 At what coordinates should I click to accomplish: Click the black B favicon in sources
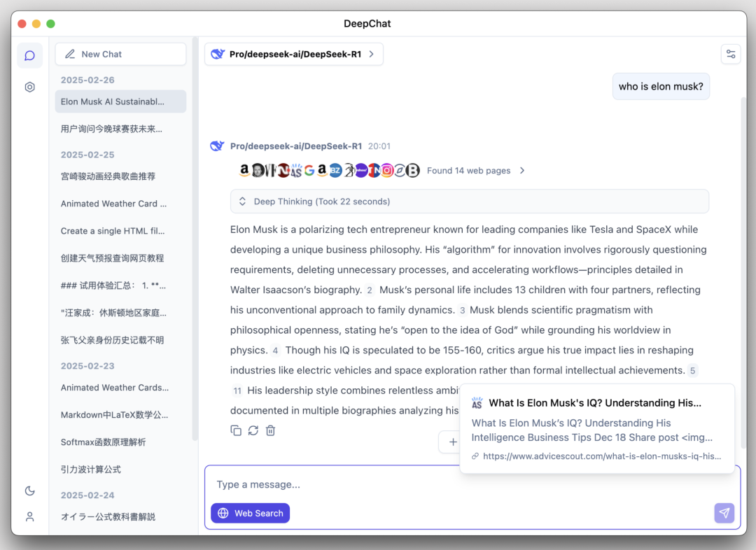[413, 170]
